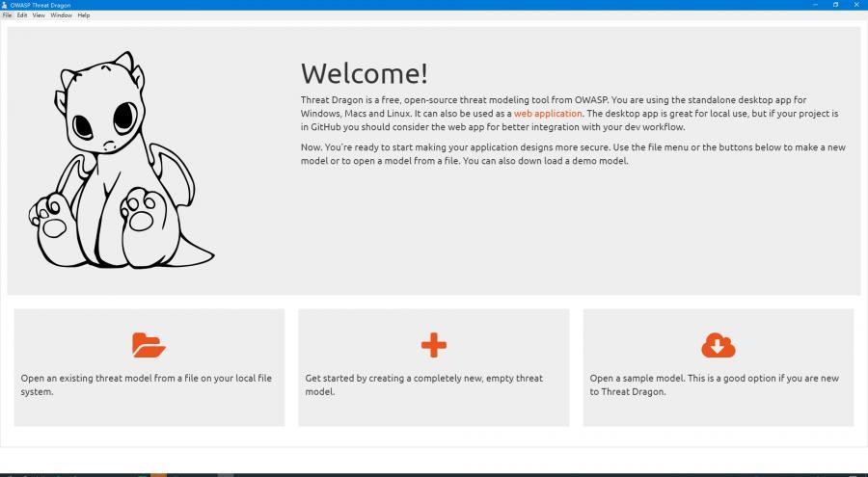Click the paragraph starting 'Threat Dragon is a free'
Screen dimensions: 868x477
point(570,114)
